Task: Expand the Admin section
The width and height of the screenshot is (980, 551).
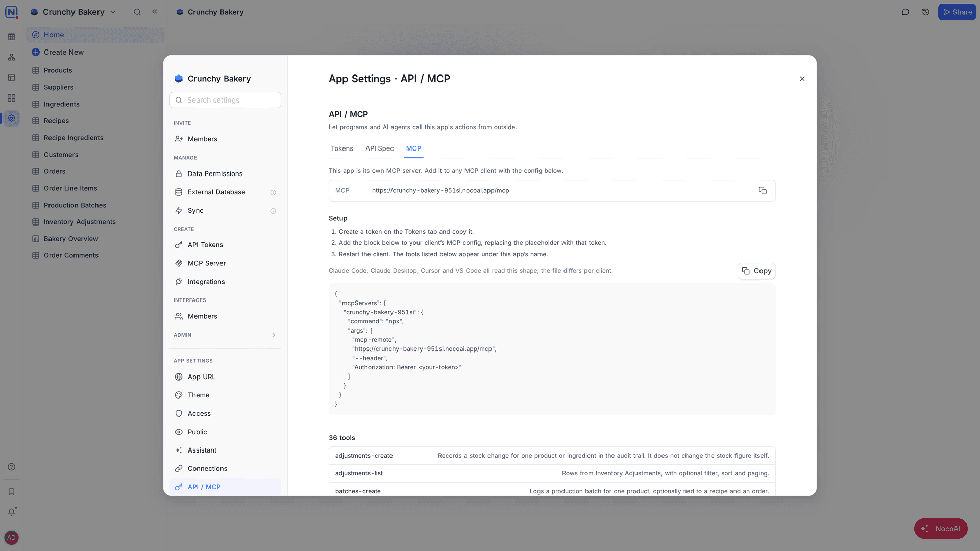Action: click(225, 335)
